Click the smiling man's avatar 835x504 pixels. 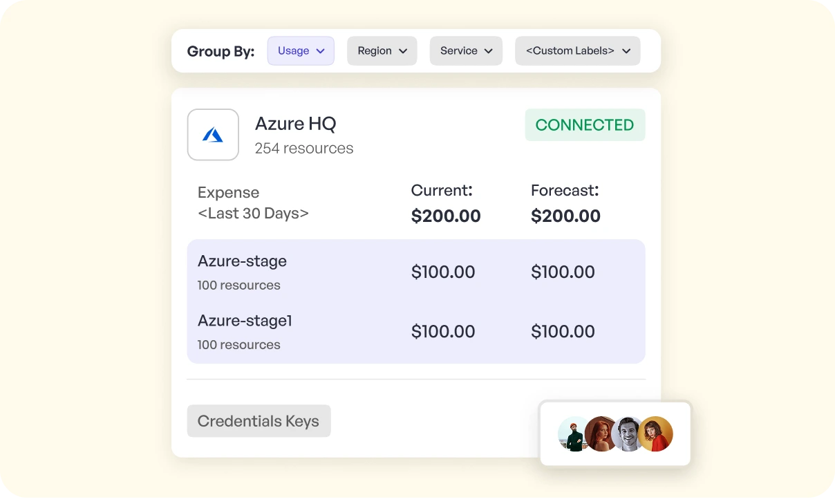coord(628,434)
